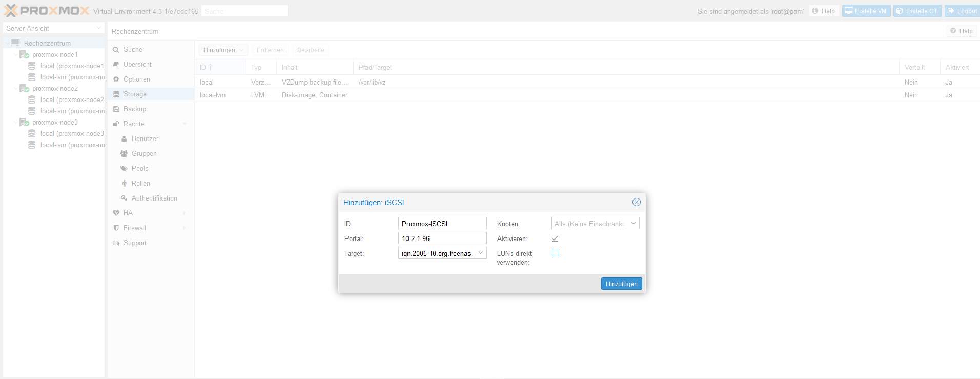Viewport: 980px width, 379px height.
Task: Click into the Portal input field
Action: point(442,238)
